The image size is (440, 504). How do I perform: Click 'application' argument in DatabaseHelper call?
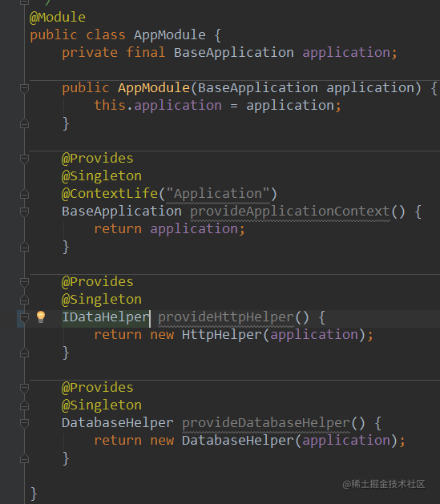[x=346, y=441]
